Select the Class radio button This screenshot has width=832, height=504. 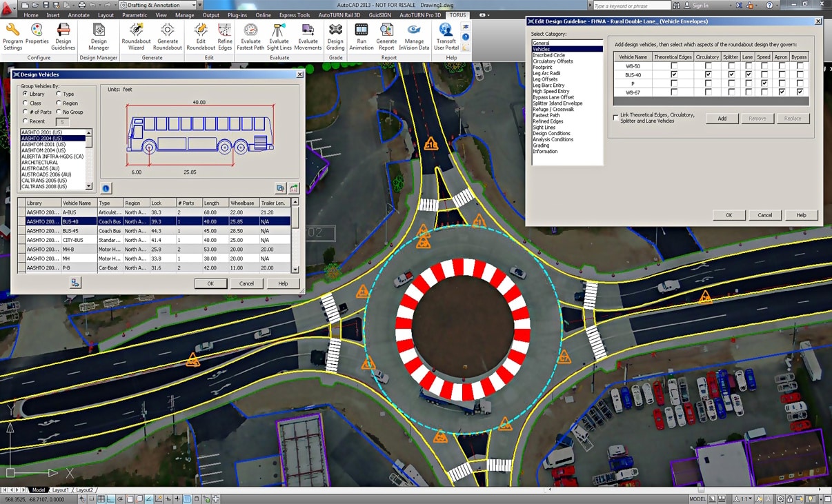[x=26, y=103]
